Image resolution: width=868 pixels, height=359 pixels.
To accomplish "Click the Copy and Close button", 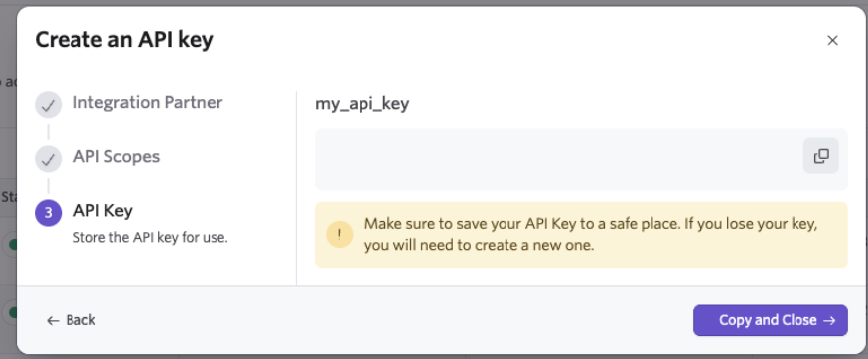I will pyautogui.click(x=770, y=320).
